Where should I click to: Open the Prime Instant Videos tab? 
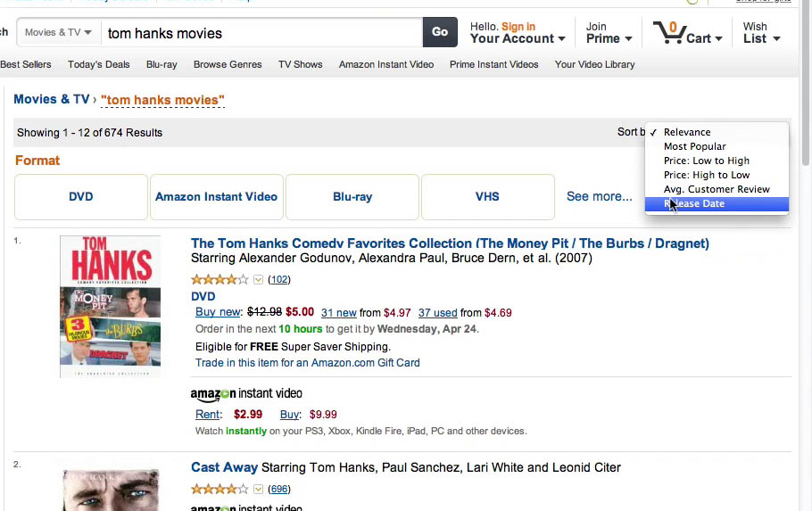[494, 64]
